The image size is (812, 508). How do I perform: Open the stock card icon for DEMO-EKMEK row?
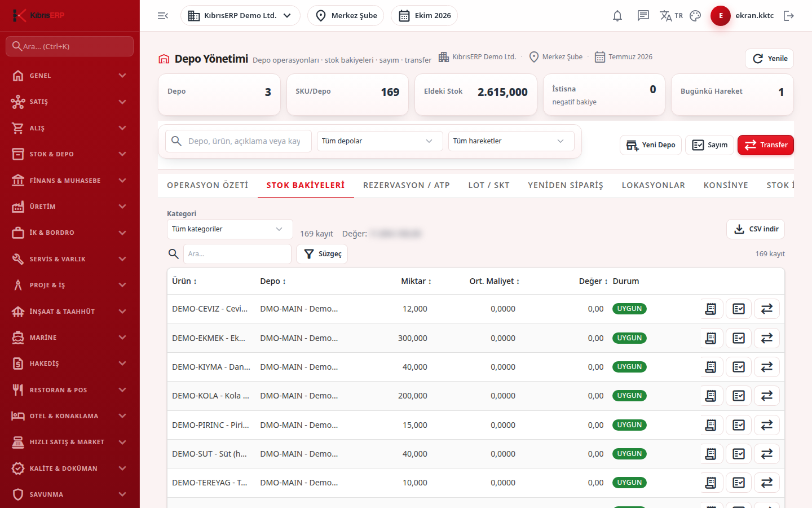click(x=710, y=338)
